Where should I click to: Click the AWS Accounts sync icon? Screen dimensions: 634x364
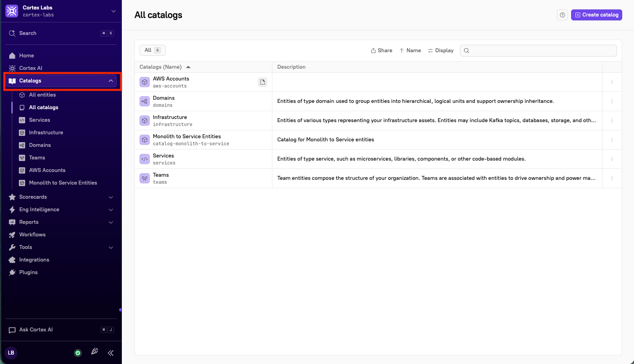click(263, 82)
